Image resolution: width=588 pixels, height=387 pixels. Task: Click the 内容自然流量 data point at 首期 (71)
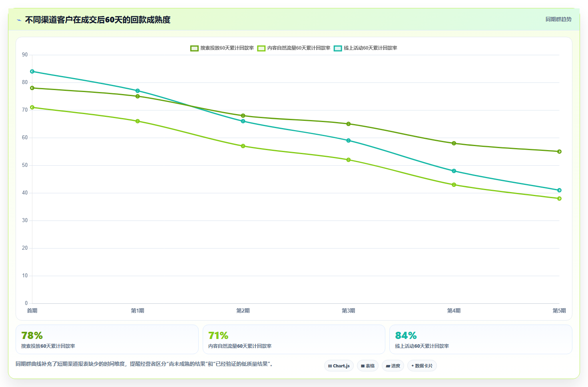coord(32,107)
